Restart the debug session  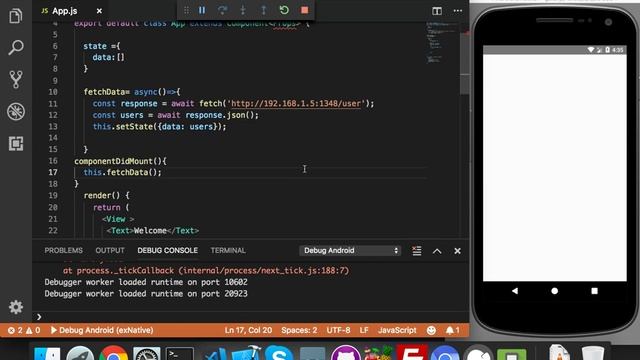coord(284,10)
